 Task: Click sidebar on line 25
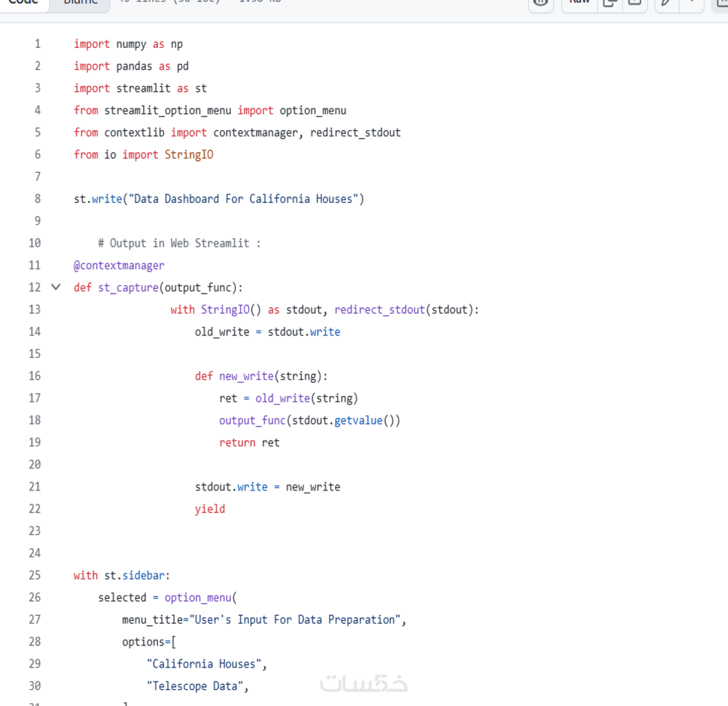[143, 576]
